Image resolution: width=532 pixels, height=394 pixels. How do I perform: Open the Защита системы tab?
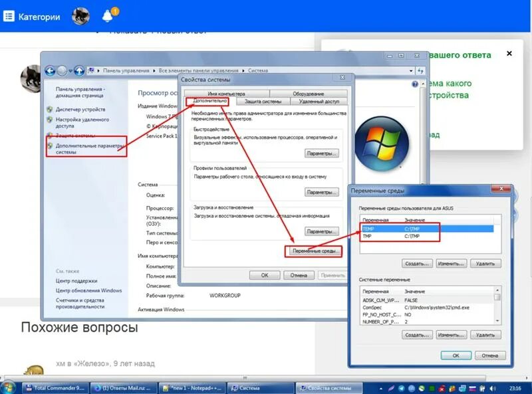pos(263,101)
